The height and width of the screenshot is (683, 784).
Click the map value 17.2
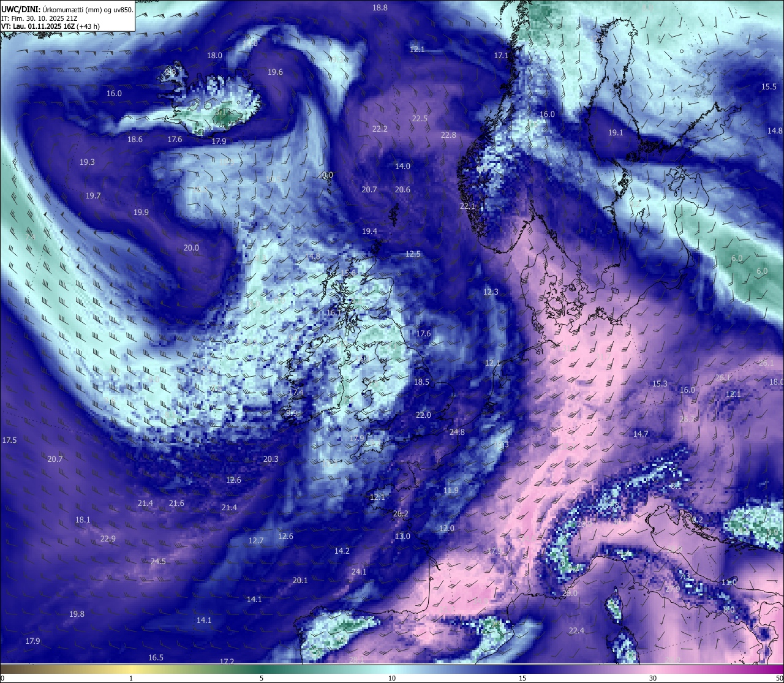click(x=227, y=661)
